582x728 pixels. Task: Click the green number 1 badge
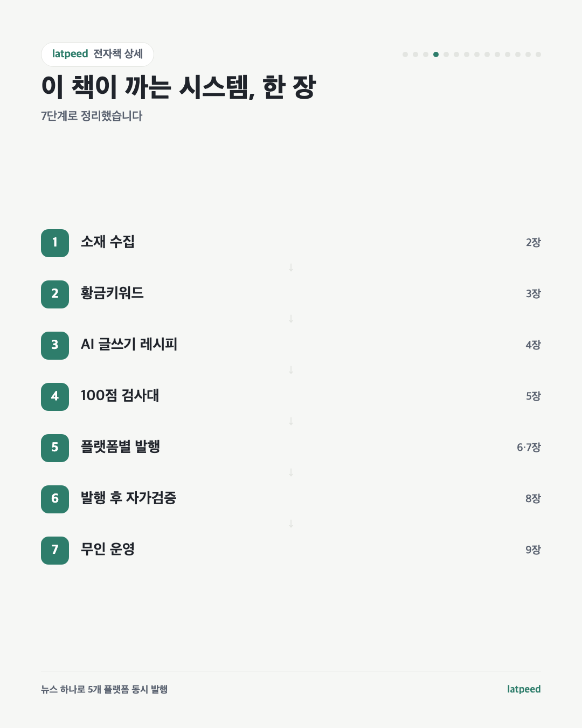tap(55, 243)
